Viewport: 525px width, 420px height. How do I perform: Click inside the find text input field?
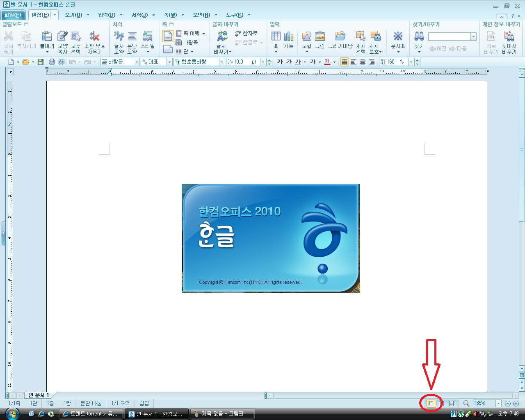[x=449, y=37]
